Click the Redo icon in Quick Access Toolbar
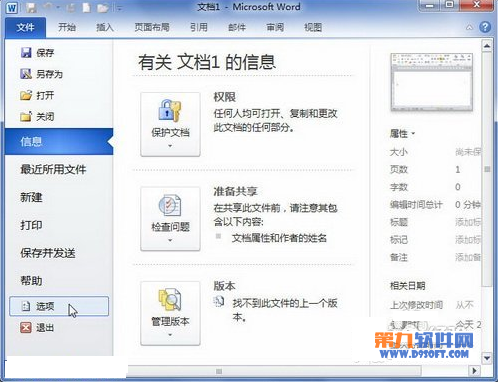The width and height of the screenshot is (498, 382). tap(71, 7)
